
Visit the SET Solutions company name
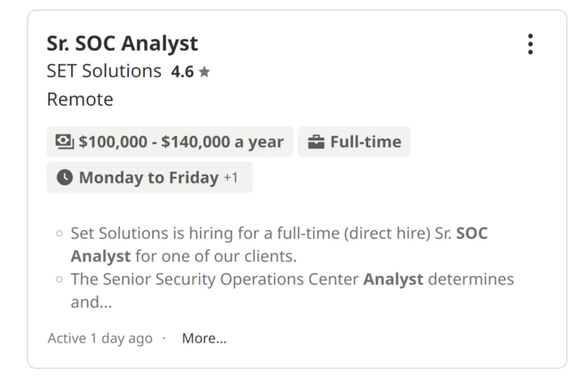(x=104, y=71)
